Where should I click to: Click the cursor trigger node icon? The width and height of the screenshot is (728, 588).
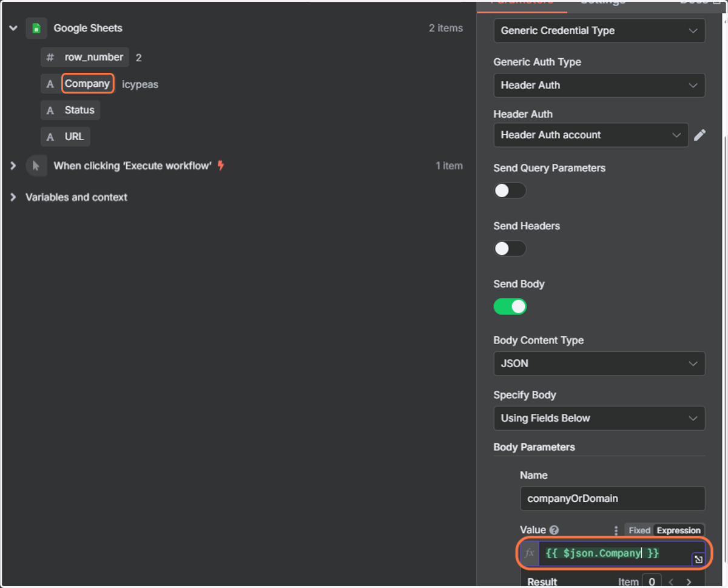point(36,166)
